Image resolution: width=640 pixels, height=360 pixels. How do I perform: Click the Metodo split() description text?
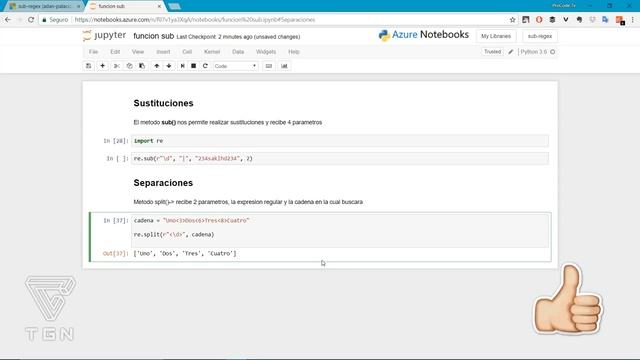click(x=248, y=202)
